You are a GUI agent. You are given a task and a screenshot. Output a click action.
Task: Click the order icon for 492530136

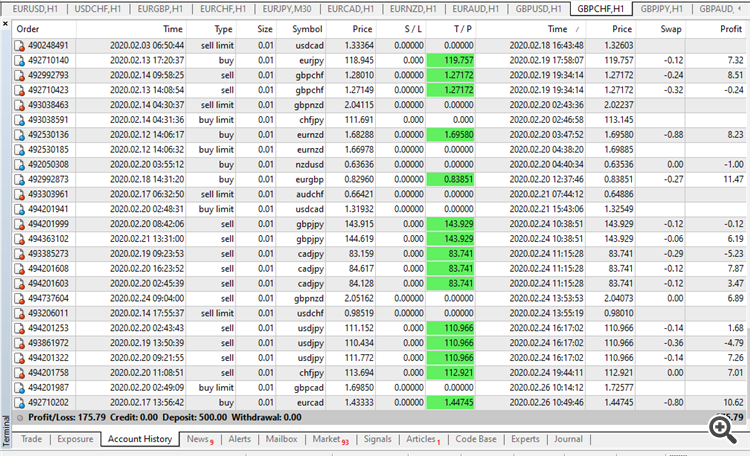click(19, 135)
